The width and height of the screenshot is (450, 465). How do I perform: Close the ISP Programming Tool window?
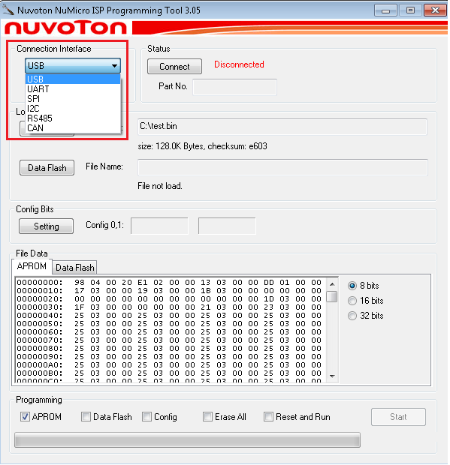point(435,11)
